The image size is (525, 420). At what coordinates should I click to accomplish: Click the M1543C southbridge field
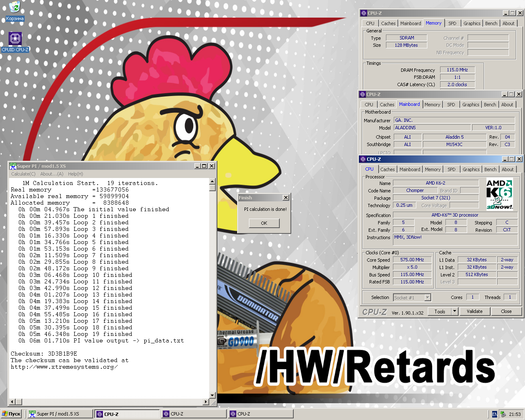click(x=454, y=144)
